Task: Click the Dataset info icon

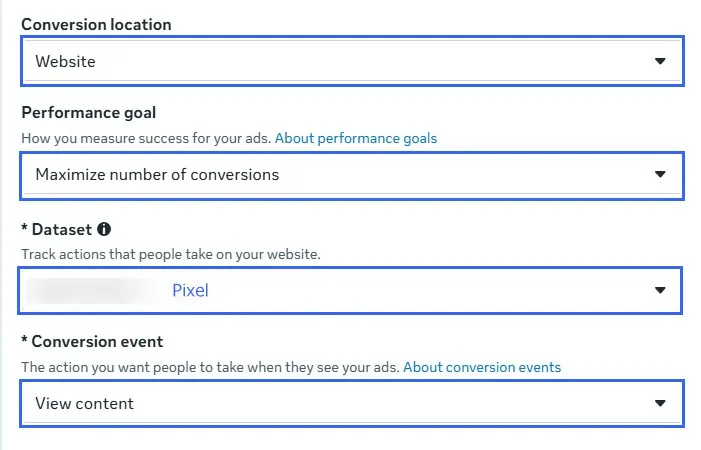Action: point(104,229)
